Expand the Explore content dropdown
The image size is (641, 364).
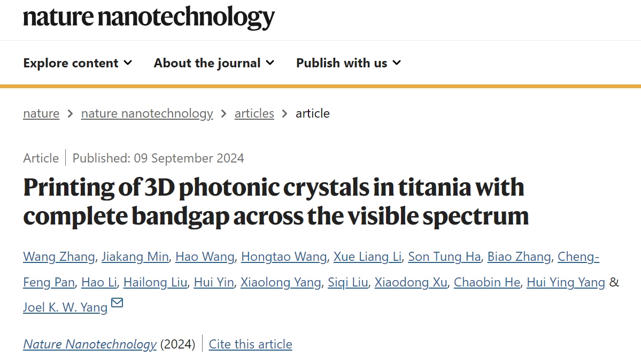(78, 63)
